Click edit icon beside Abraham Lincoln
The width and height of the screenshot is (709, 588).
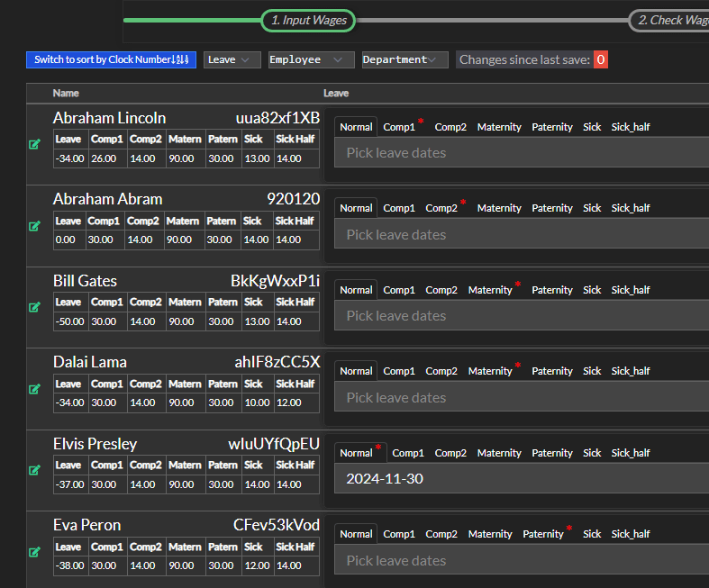(x=35, y=144)
